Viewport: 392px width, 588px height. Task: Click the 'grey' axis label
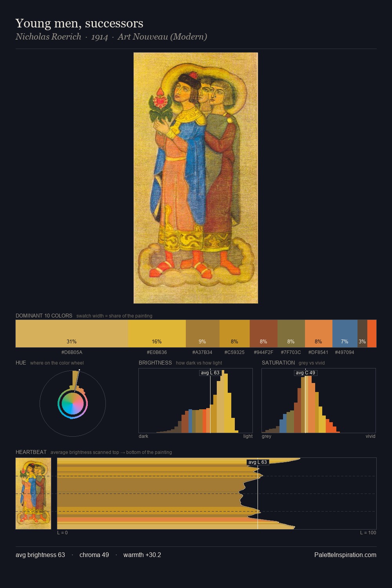(x=267, y=436)
